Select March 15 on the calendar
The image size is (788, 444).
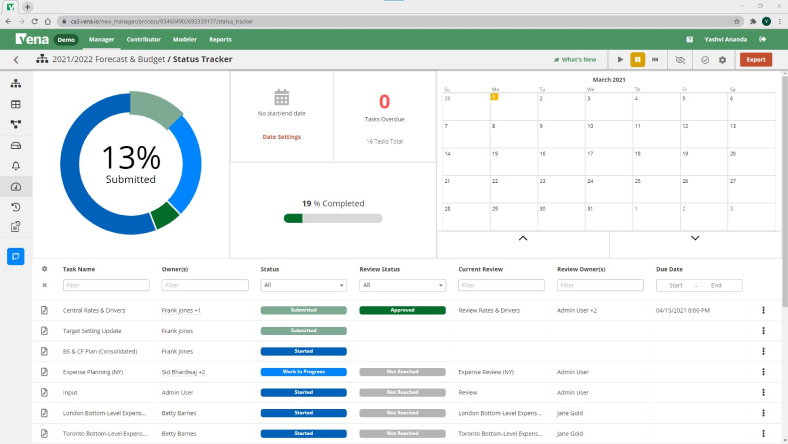pyautogui.click(x=514, y=161)
